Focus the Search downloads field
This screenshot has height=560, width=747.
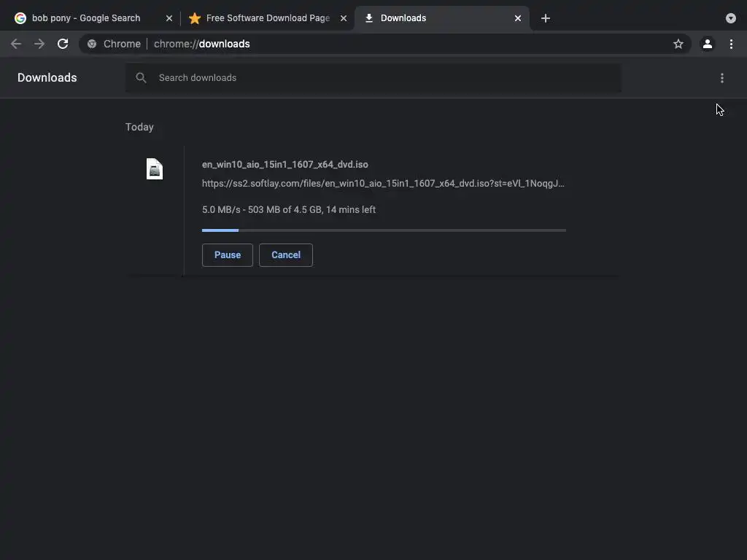(x=373, y=77)
